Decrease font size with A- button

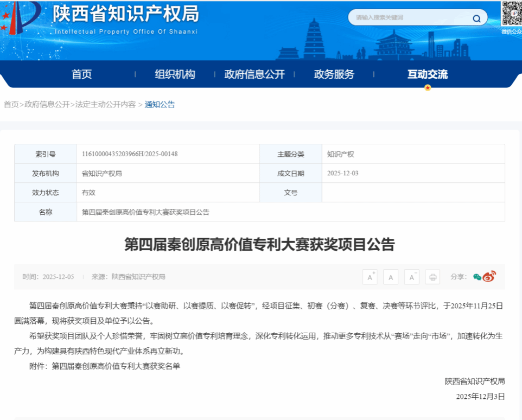(x=412, y=277)
